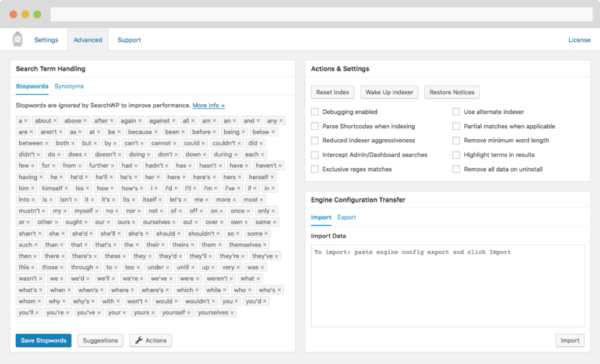The width and height of the screenshot is (600, 364).
Task: Switch to the Export tab
Action: (x=346, y=217)
